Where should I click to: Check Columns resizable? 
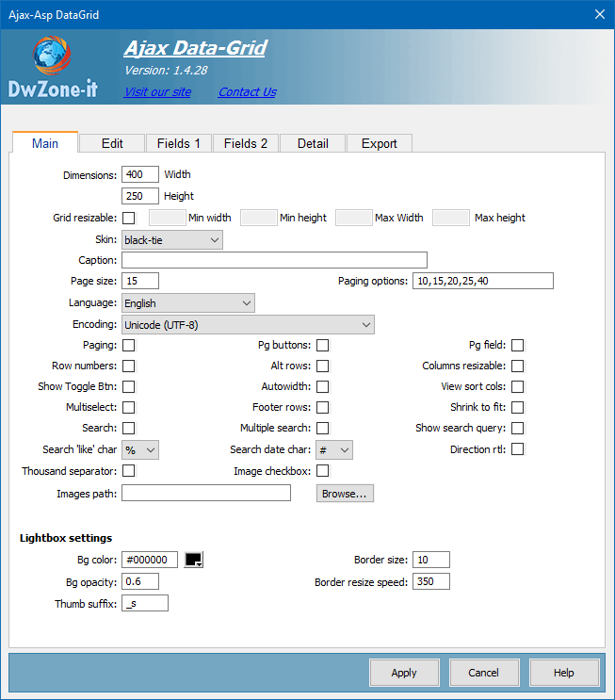518,366
